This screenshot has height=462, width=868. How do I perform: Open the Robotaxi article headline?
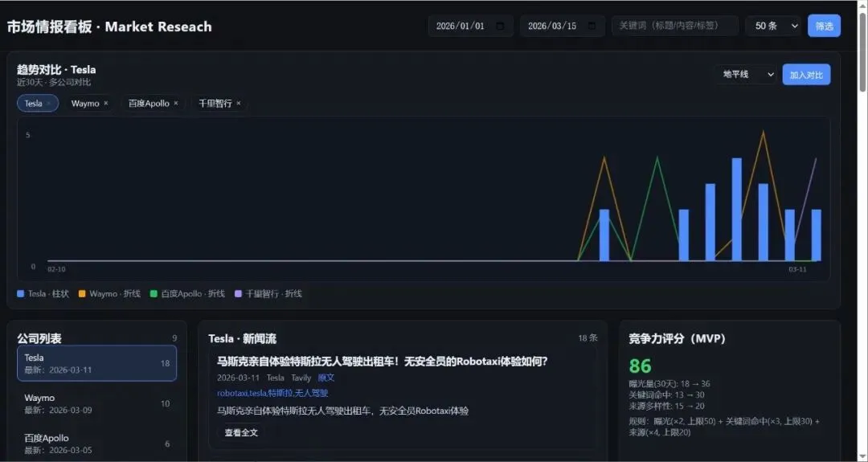coord(382,362)
